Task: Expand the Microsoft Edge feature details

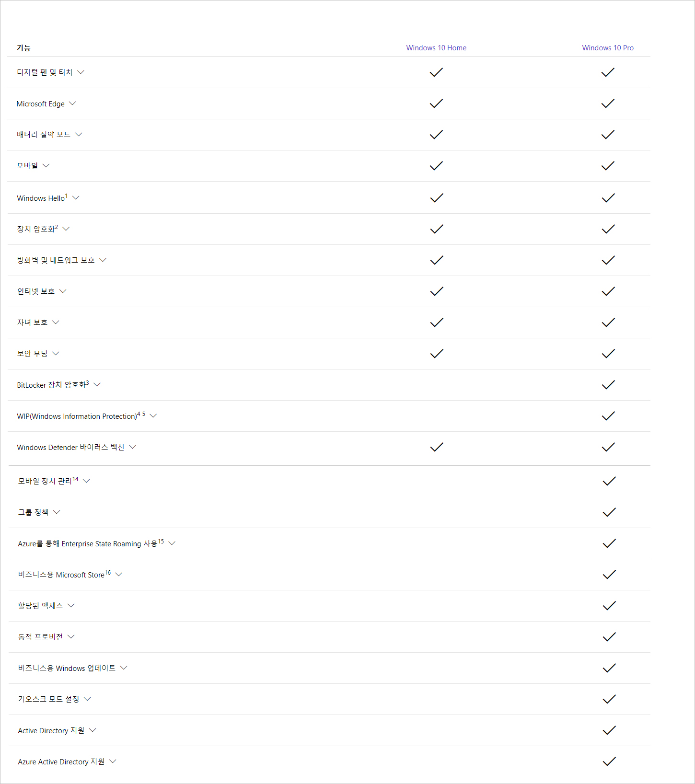Action: (x=72, y=104)
